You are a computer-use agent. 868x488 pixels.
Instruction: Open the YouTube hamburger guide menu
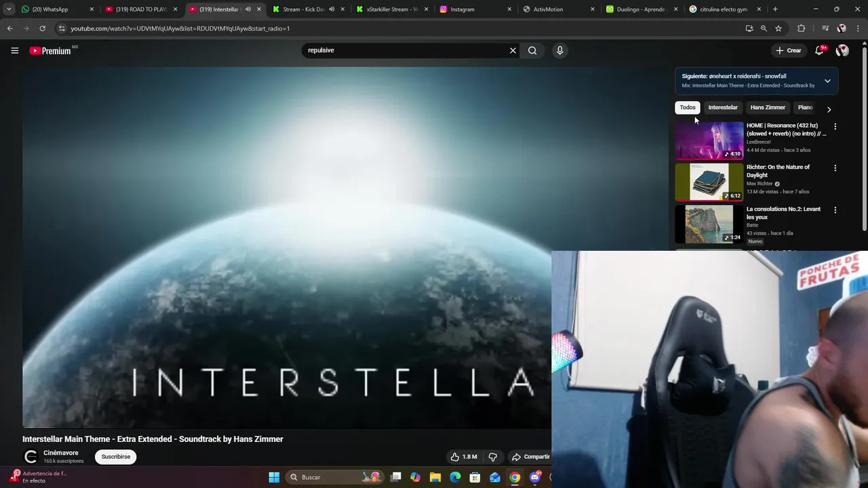pos(14,50)
